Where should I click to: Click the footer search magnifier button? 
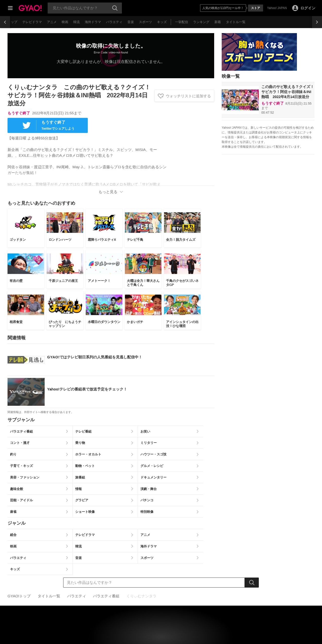[252, 583]
